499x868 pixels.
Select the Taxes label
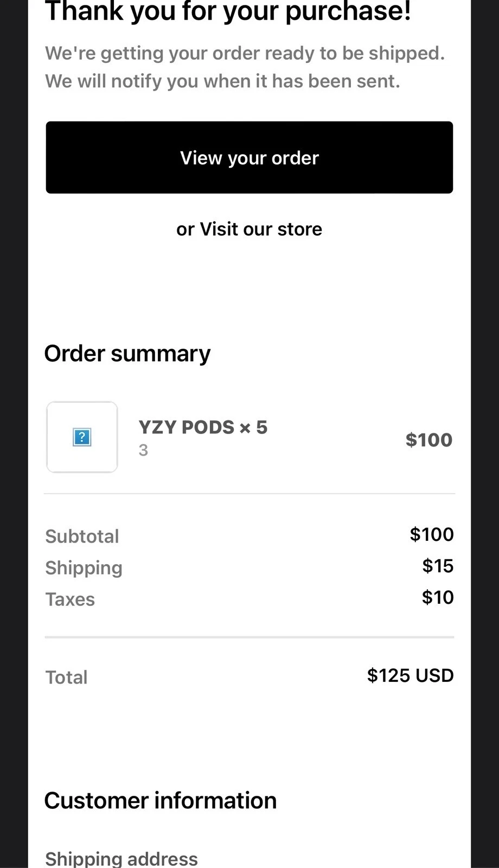click(x=70, y=599)
